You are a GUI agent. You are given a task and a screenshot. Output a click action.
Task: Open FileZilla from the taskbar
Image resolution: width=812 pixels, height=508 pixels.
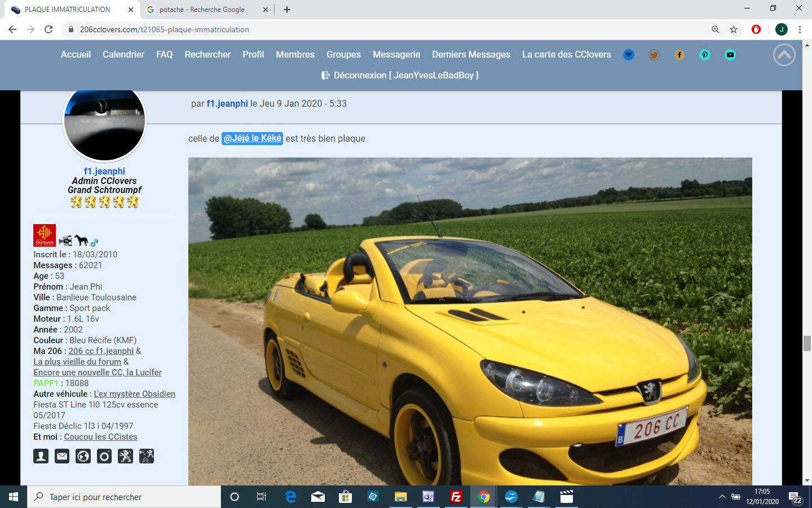pyautogui.click(x=456, y=497)
